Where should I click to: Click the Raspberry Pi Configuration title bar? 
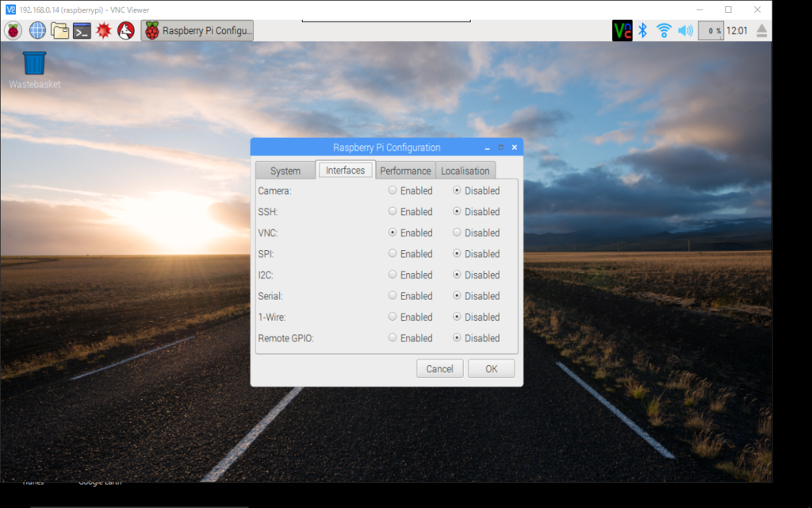386,147
